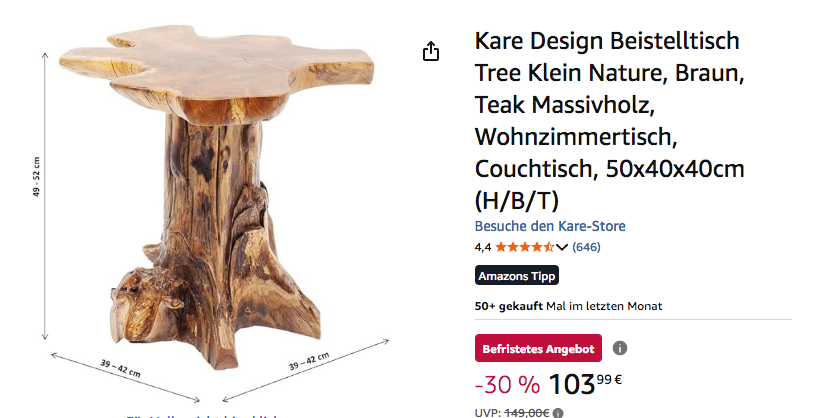Open info icon next to Befristetes Angebot
This screenshot has width=814, height=418.
620,348
